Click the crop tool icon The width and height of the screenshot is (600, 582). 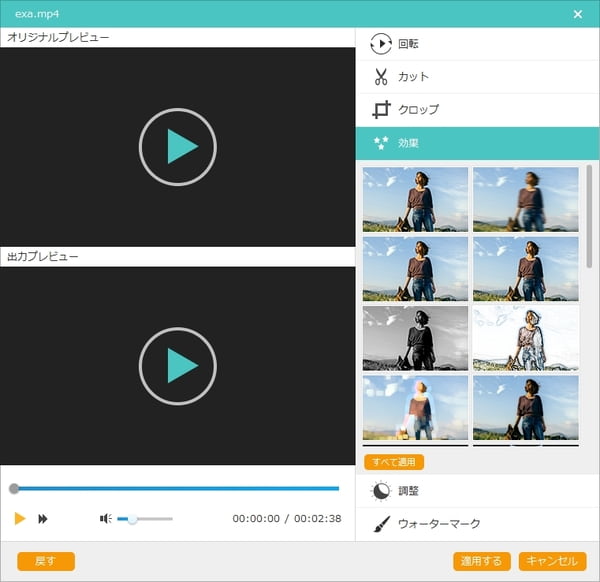[x=381, y=109]
